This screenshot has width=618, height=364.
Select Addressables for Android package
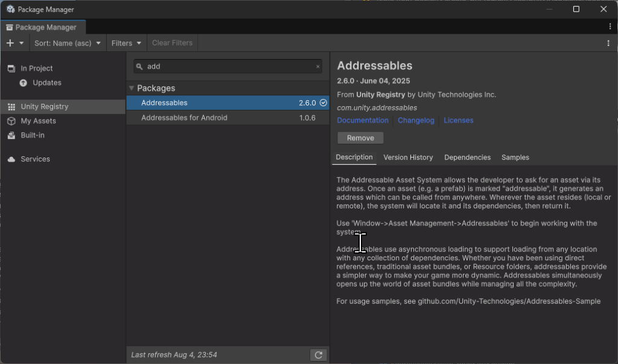point(184,118)
